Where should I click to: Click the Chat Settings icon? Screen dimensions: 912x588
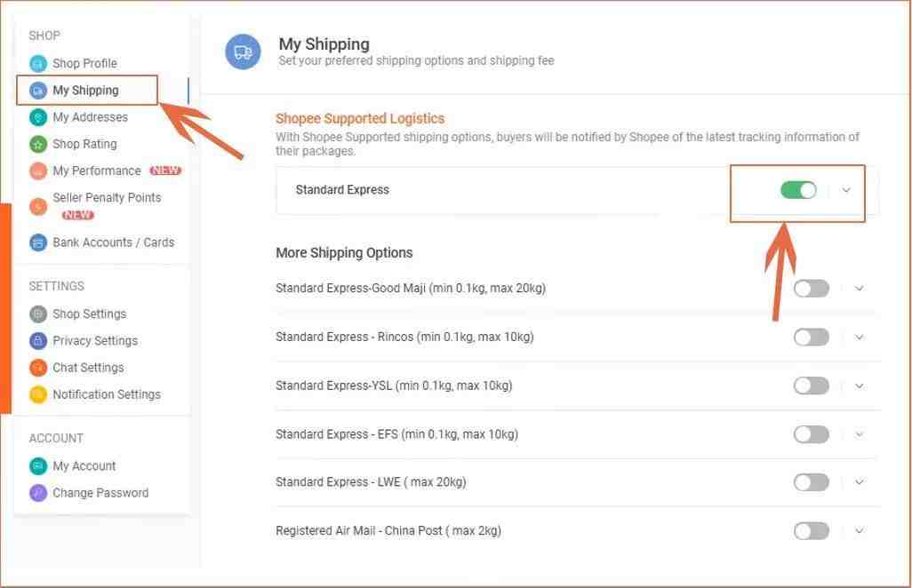point(38,367)
